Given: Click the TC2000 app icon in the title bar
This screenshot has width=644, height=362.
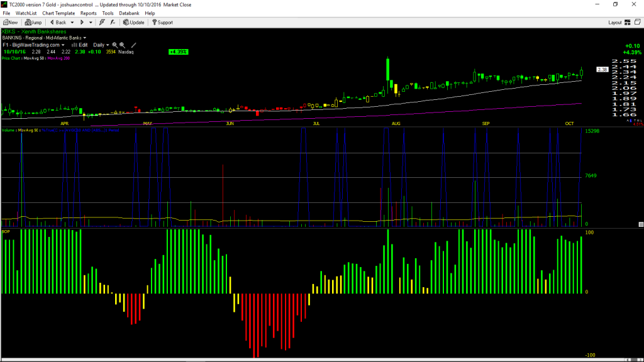Looking at the screenshot, I should click(4, 4).
